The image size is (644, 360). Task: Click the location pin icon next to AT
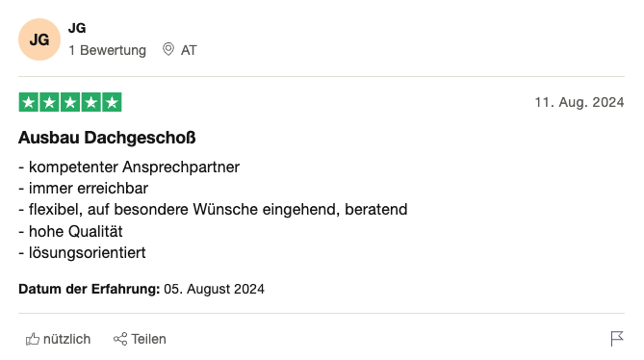168,49
